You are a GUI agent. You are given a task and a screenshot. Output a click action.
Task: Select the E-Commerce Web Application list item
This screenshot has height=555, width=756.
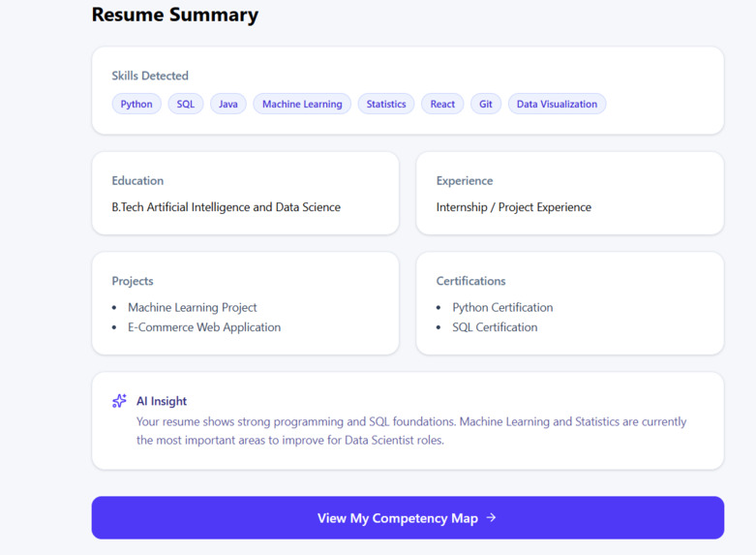click(x=204, y=327)
